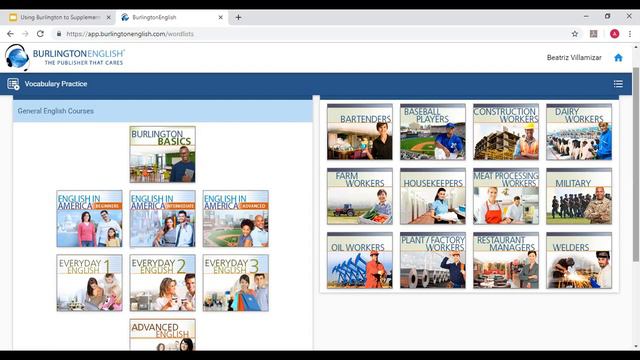640x360 pixels.
Task: Open the browser extension icon beside the star
Action: (x=593, y=34)
